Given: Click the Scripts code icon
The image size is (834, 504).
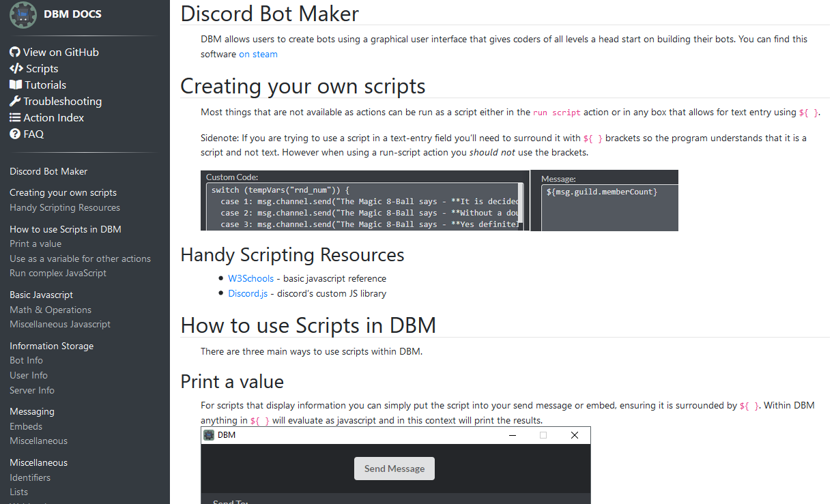Looking at the screenshot, I should click(16, 68).
